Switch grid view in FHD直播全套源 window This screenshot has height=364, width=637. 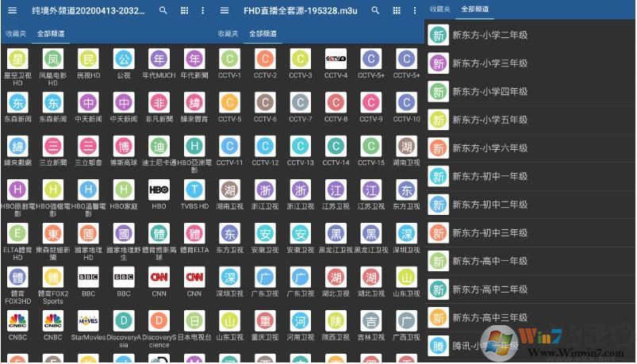tap(397, 10)
